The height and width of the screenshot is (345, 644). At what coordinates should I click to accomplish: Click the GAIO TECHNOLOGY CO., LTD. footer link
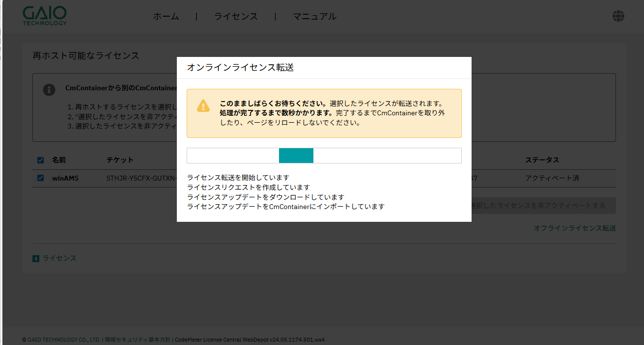64,340
